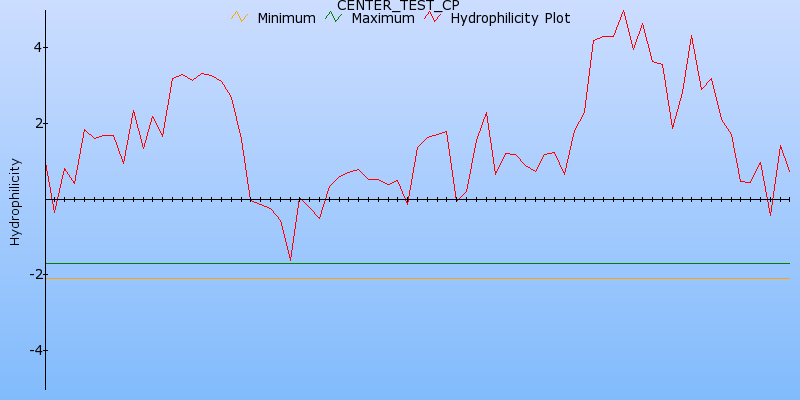Screen dimensions: 800x400
Task: Click the lowest dip of the red plot
Action: [x=290, y=261]
